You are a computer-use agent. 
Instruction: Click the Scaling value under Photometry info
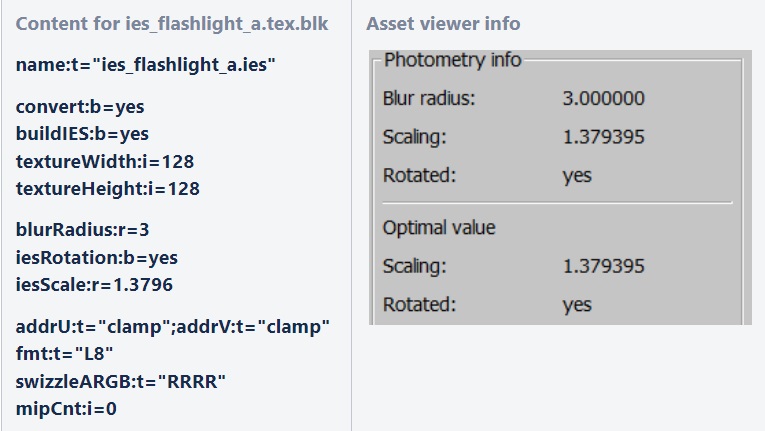coord(603,137)
